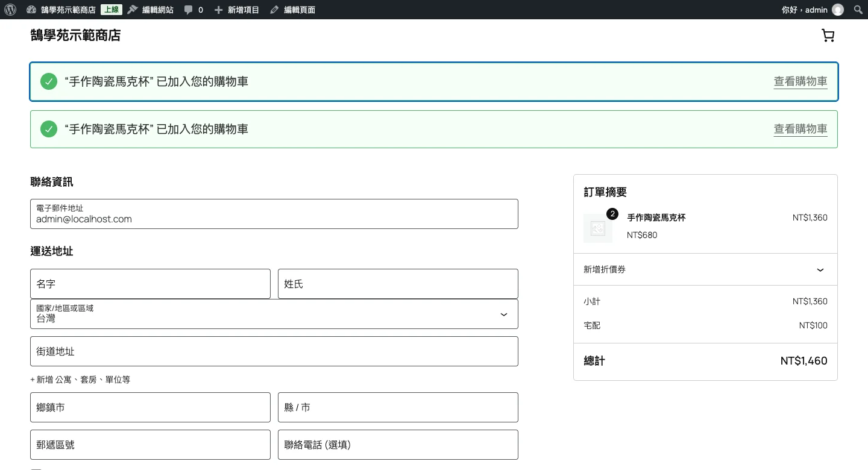Viewport: 868px width, 470px height.
Task: Click the comments bubble icon
Action: [x=189, y=10]
